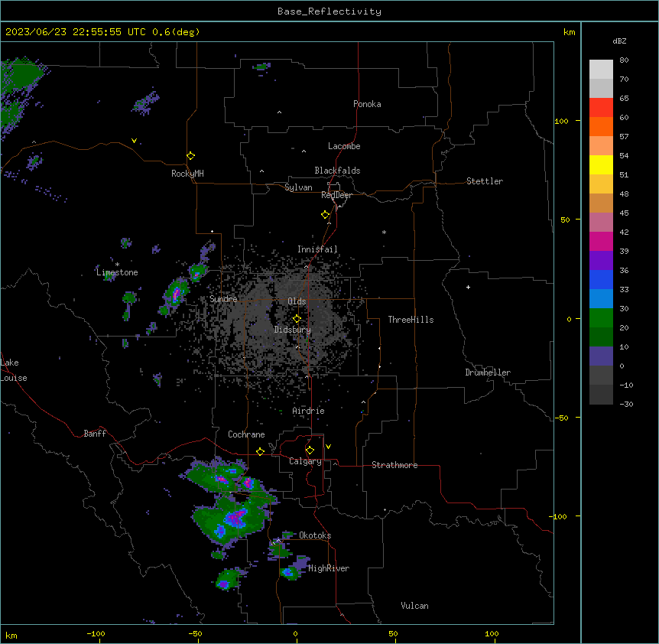Click the RockyMH label

[x=187, y=174]
